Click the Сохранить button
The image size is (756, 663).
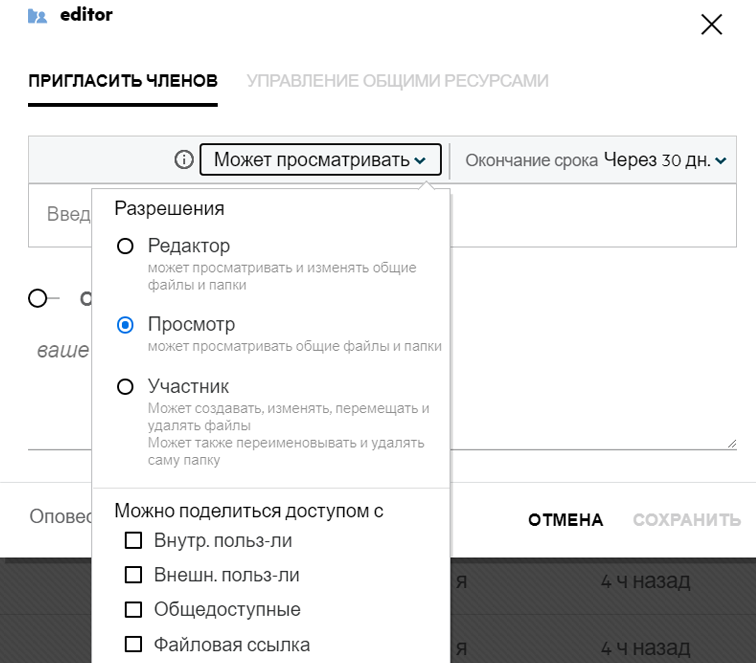pos(686,520)
